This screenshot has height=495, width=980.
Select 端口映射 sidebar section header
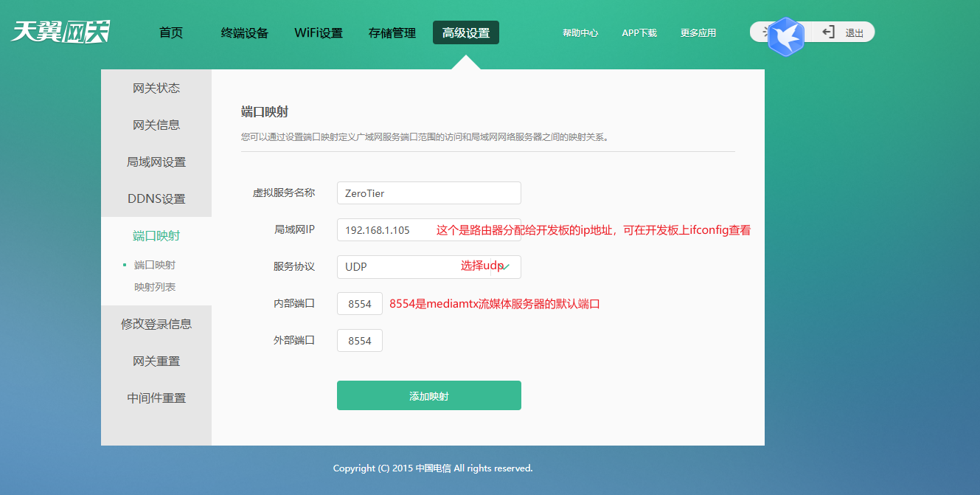[x=156, y=235]
